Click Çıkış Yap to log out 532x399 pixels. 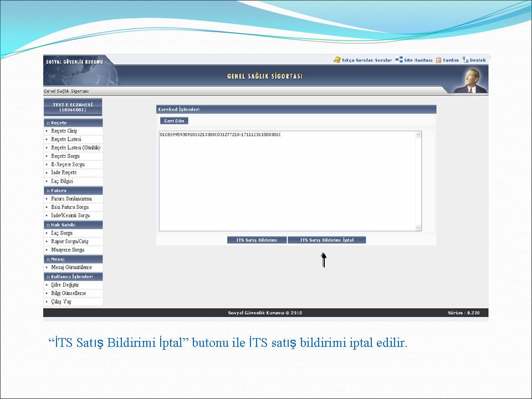click(62, 302)
